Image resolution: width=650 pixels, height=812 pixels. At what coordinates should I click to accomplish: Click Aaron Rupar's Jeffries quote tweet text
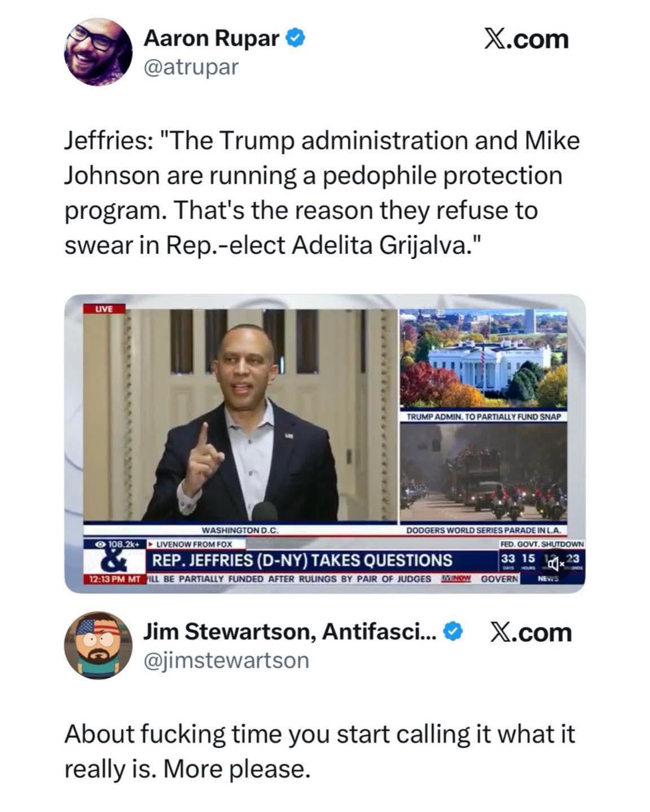[322, 193]
